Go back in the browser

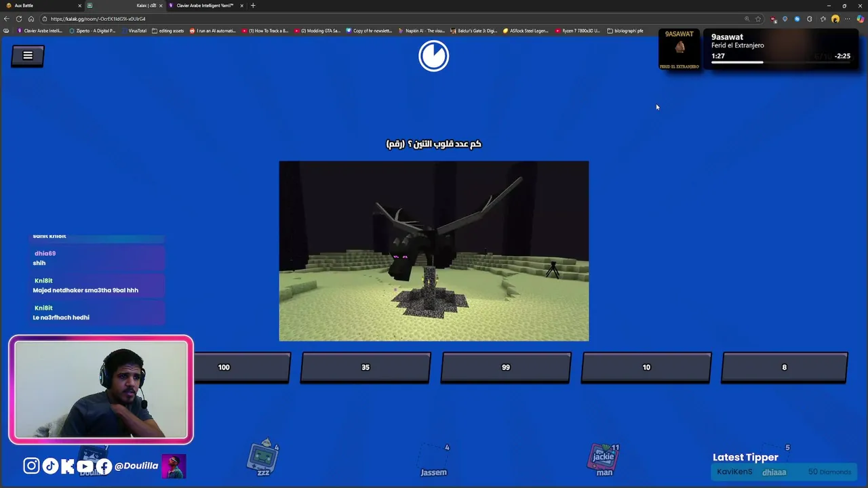(7, 19)
